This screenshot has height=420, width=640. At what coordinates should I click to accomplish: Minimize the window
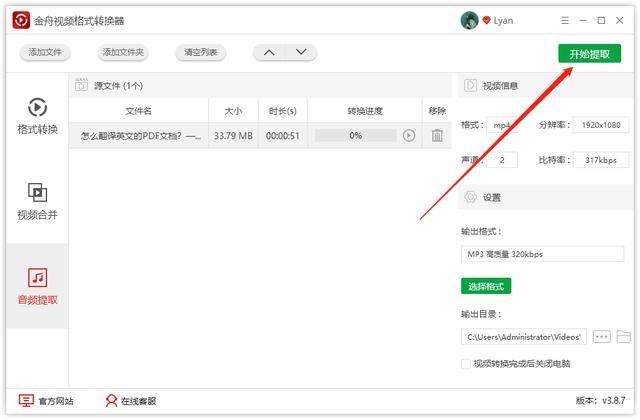tap(583, 20)
